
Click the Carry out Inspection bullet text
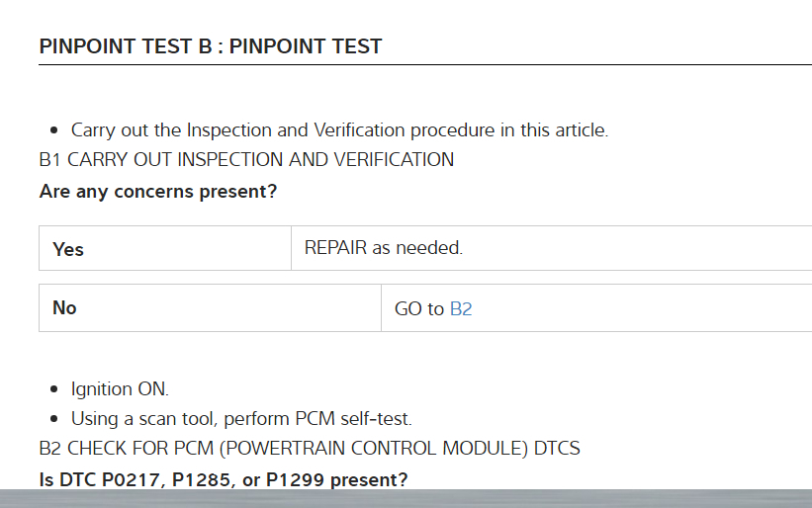pos(339,129)
